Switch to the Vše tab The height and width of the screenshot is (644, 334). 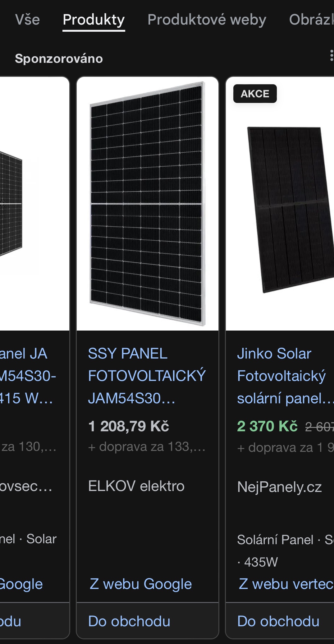pyautogui.click(x=27, y=20)
